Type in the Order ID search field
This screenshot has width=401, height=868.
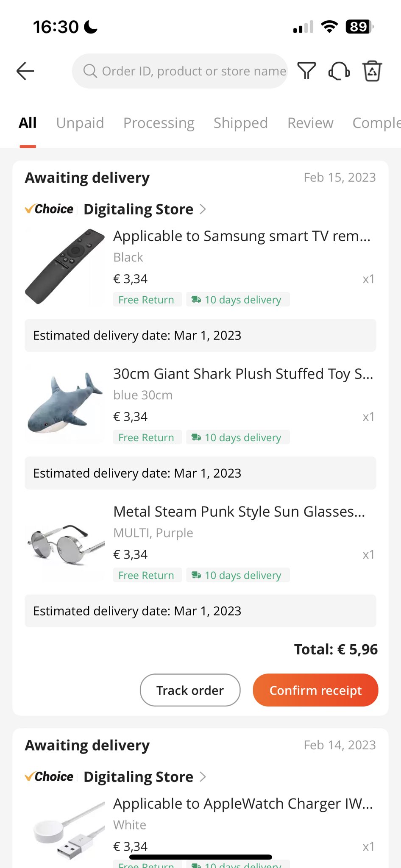tap(194, 71)
